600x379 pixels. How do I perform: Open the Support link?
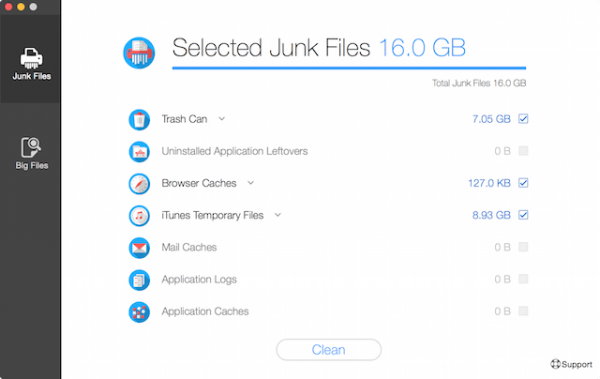571,364
